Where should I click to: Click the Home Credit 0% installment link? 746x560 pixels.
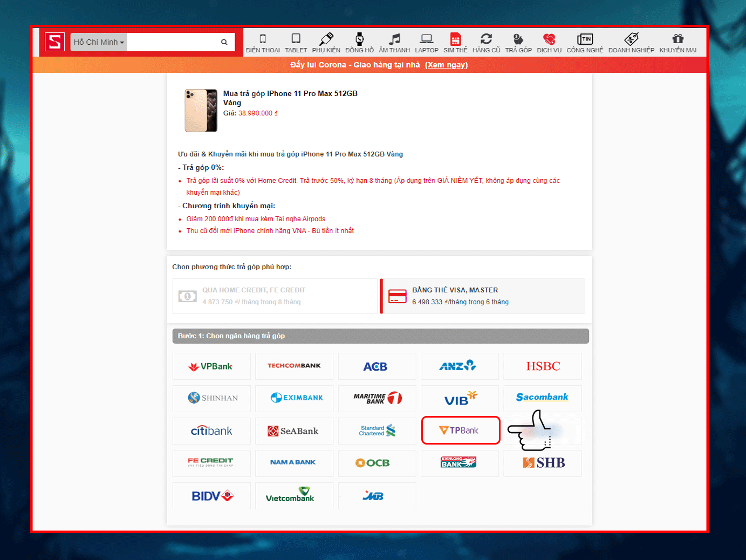point(373,186)
